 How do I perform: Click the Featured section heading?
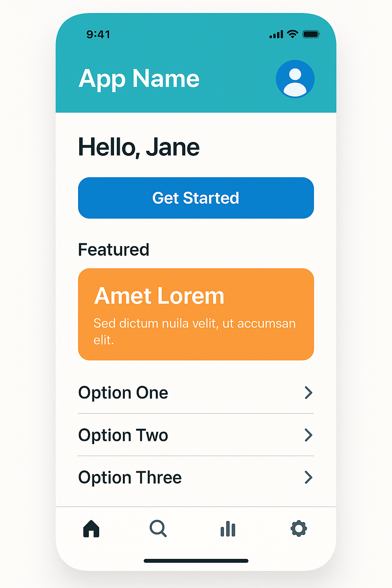click(x=114, y=250)
